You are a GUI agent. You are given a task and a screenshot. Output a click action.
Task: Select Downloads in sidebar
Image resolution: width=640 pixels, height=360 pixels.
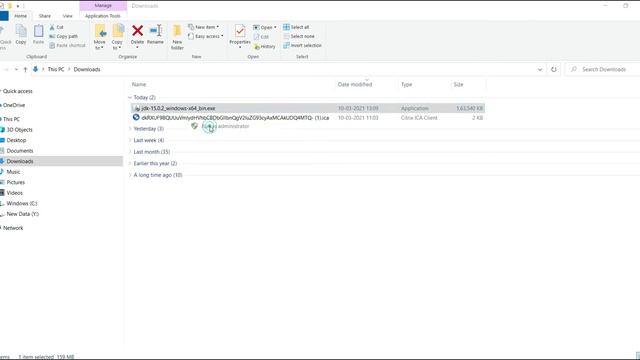[61, 161]
